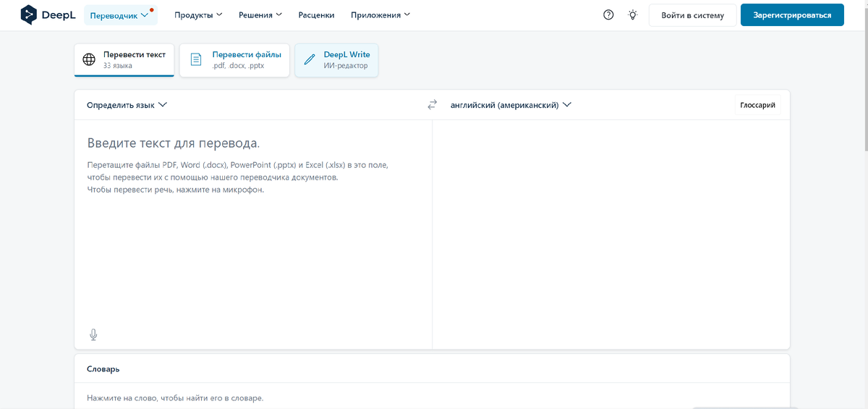Expand the Решения menu
Image resolution: width=868 pixels, height=409 pixels.
(x=260, y=14)
